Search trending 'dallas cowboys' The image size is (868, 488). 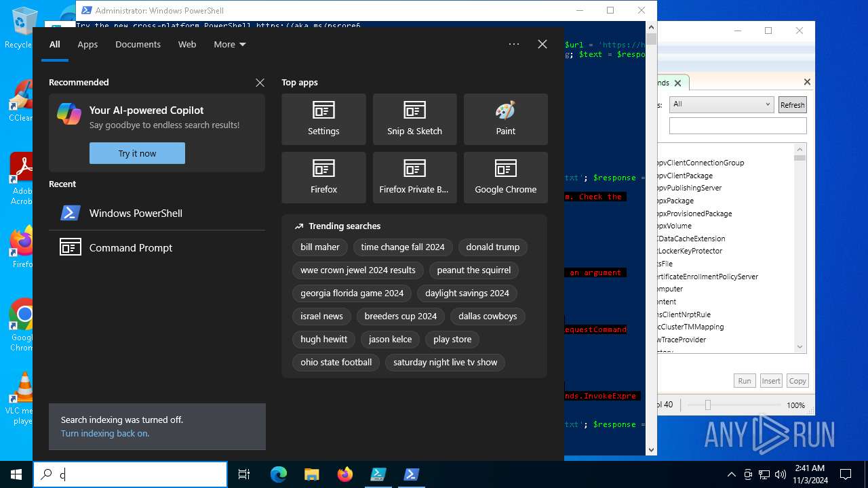(x=488, y=317)
